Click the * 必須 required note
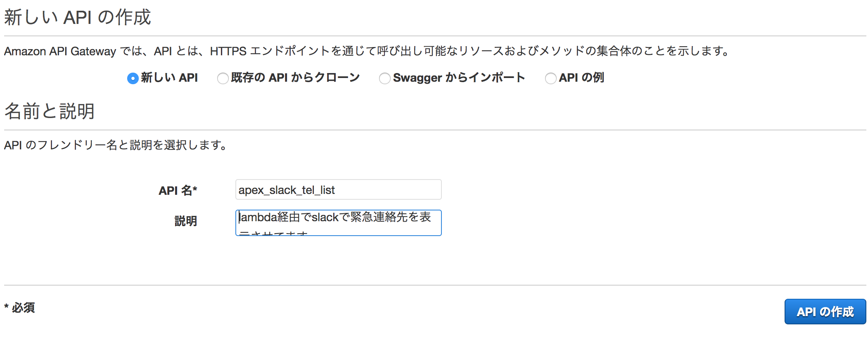Viewport: 868px width, 345px height. 19,307
